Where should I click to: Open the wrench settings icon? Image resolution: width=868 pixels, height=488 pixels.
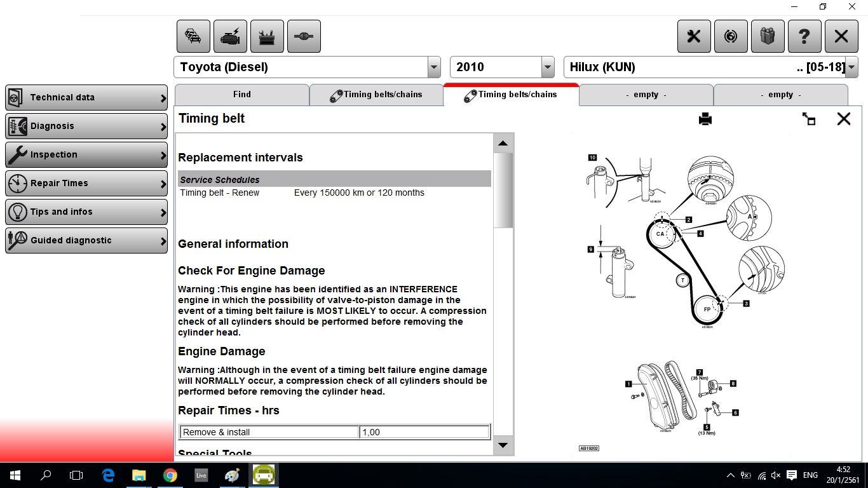(694, 36)
